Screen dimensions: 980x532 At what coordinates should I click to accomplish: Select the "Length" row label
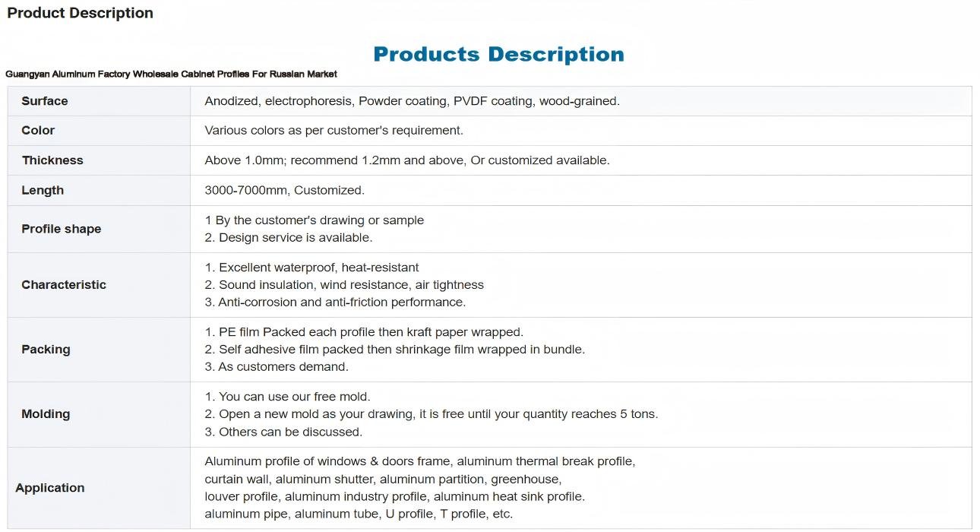43,191
